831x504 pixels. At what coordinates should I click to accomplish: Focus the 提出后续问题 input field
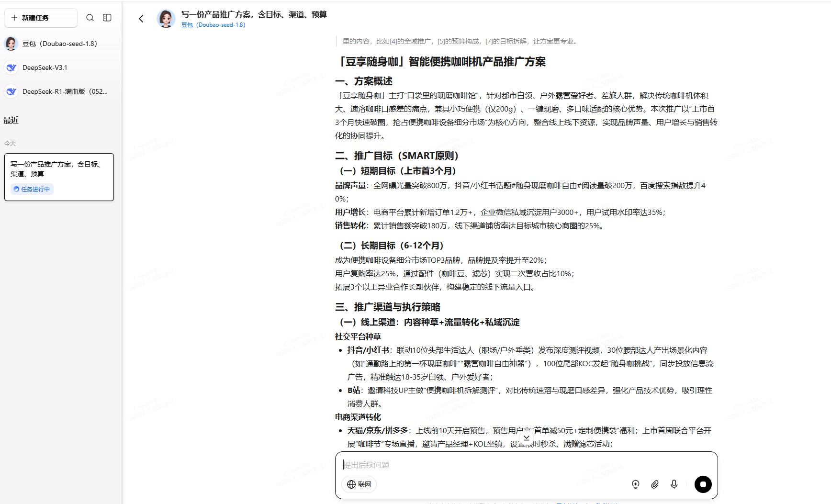tap(527, 465)
